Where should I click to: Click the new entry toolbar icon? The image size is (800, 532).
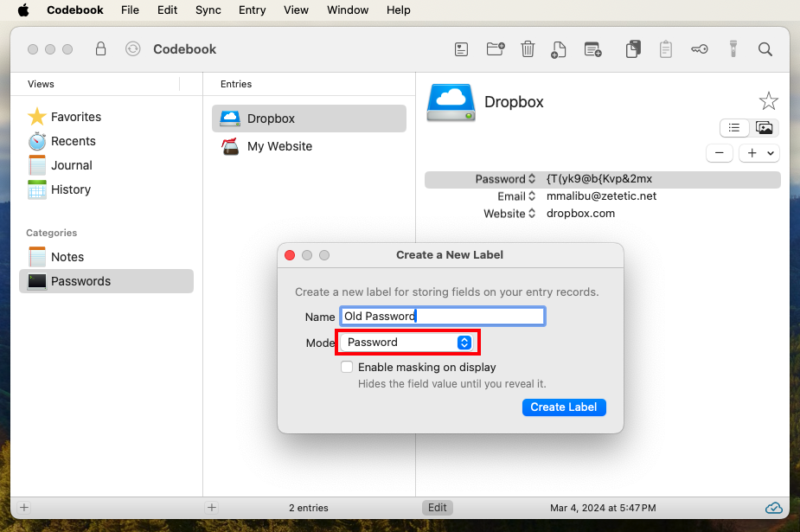coord(461,49)
